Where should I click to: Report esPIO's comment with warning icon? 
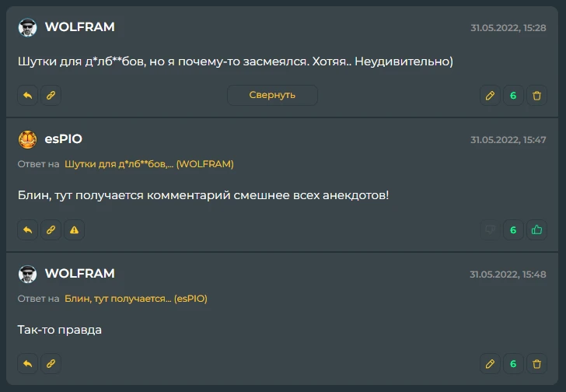[74, 229]
